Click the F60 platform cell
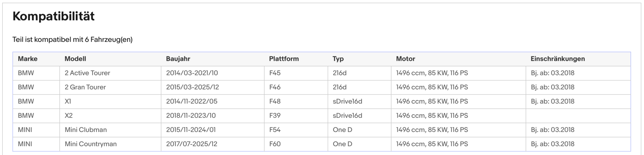Viewport: 644px width, 155px height. [296, 144]
